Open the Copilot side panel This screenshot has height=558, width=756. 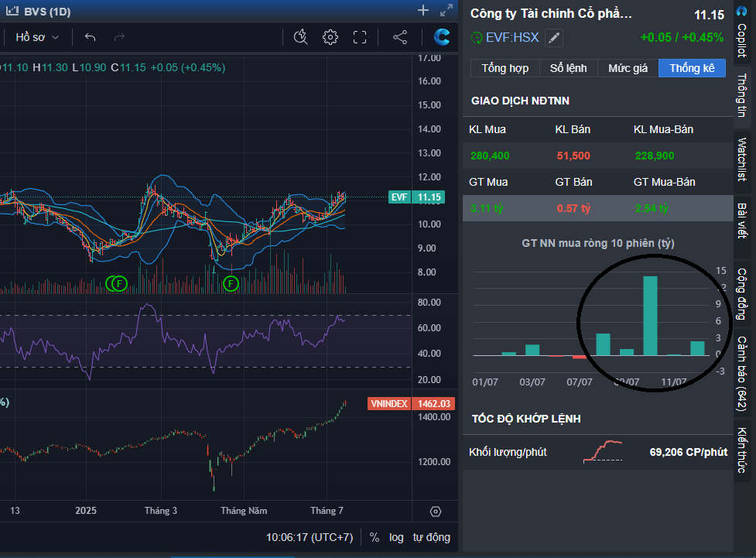coord(741,31)
